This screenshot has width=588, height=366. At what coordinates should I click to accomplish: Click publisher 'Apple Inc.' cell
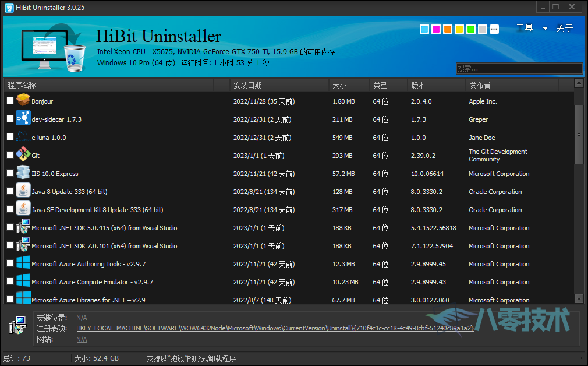point(483,101)
